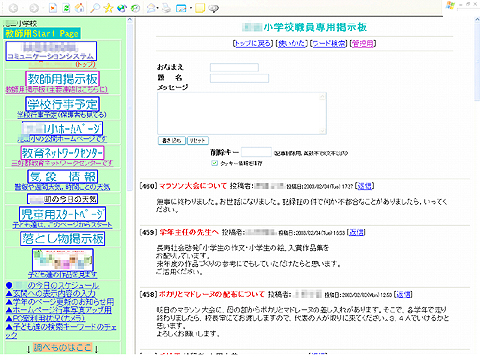Expand the Mail icon dropdown arrow
Screen dimensions: 480x360
click(x=157, y=8)
